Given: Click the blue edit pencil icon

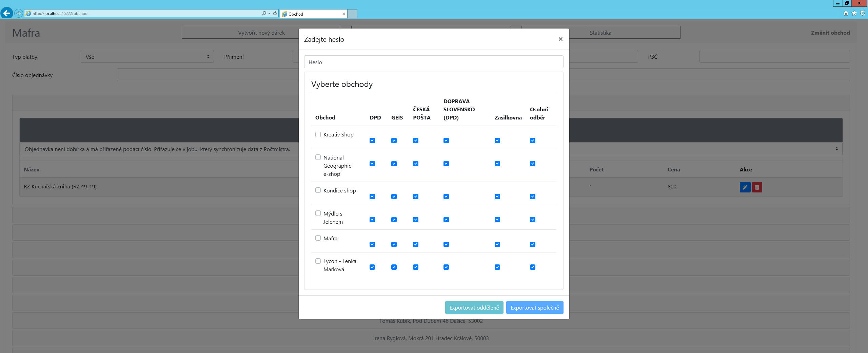Looking at the screenshot, I should pyautogui.click(x=745, y=187).
